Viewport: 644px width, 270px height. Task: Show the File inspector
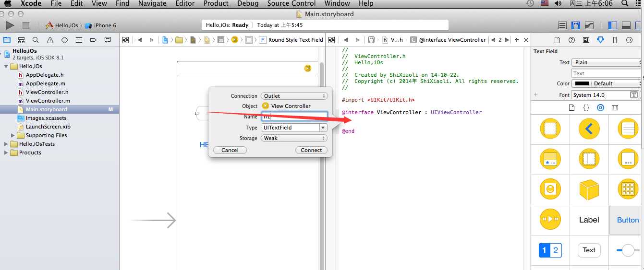click(x=557, y=40)
